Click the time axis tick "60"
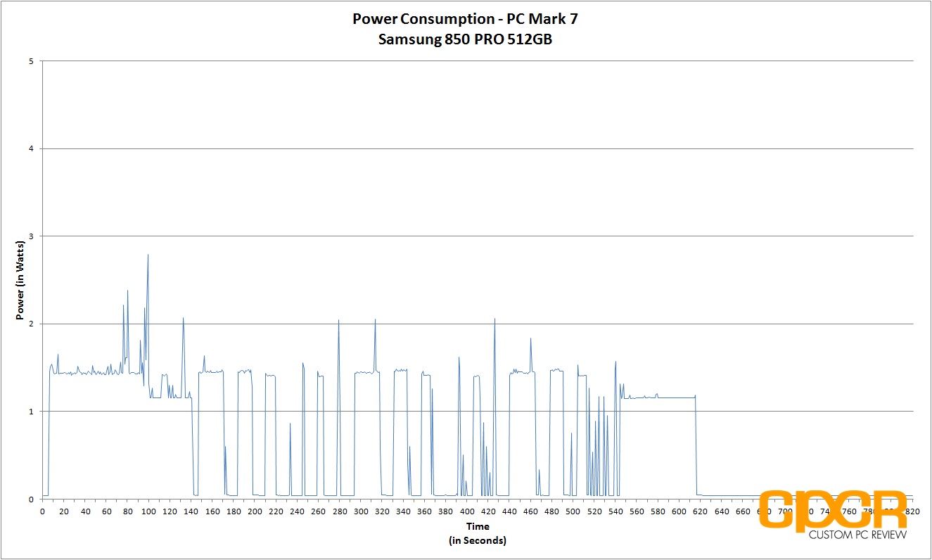 click(x=106, y=511)
